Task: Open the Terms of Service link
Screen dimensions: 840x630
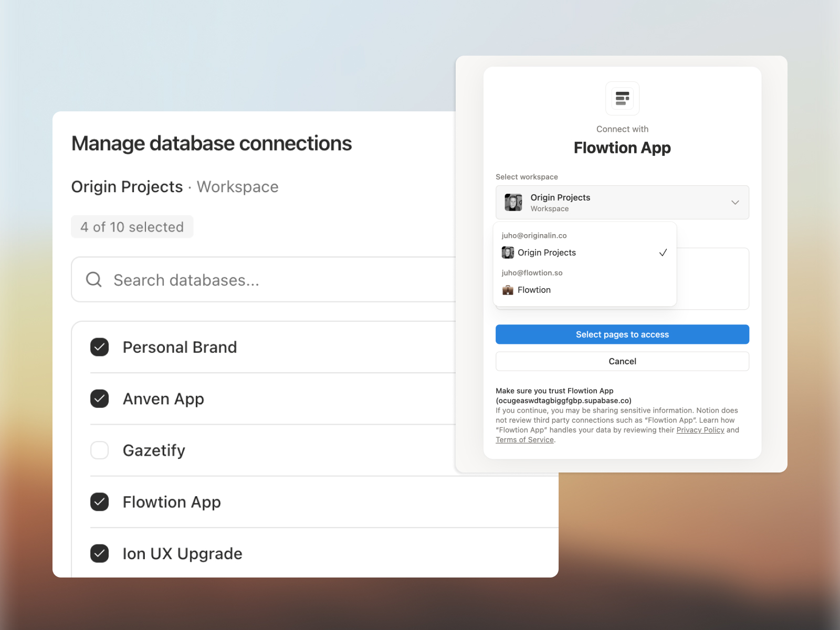Action: 524,440
